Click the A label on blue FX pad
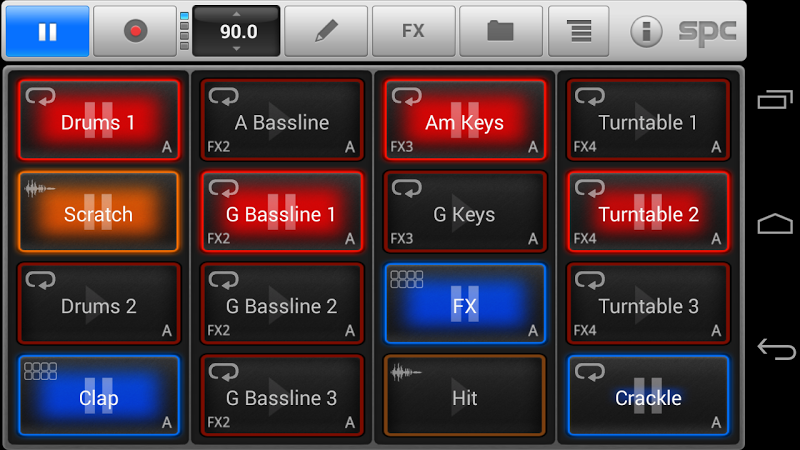 click(533, 331)
